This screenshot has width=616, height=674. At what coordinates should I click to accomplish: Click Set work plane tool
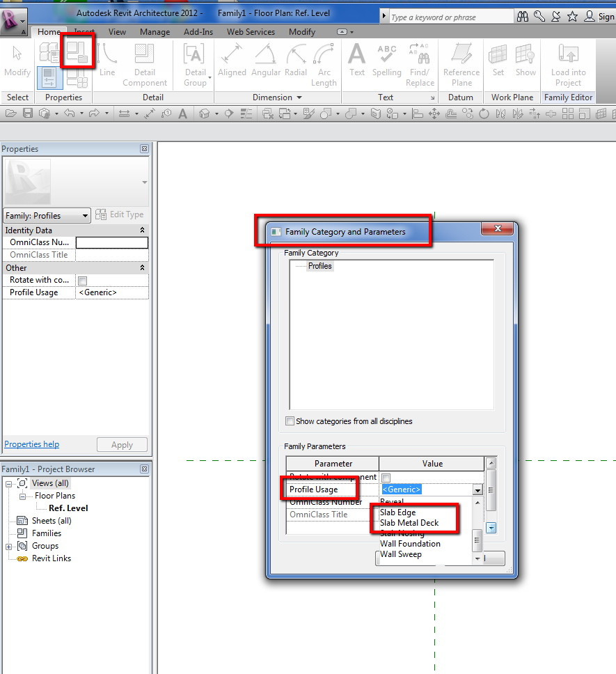(x=498, y=60)
